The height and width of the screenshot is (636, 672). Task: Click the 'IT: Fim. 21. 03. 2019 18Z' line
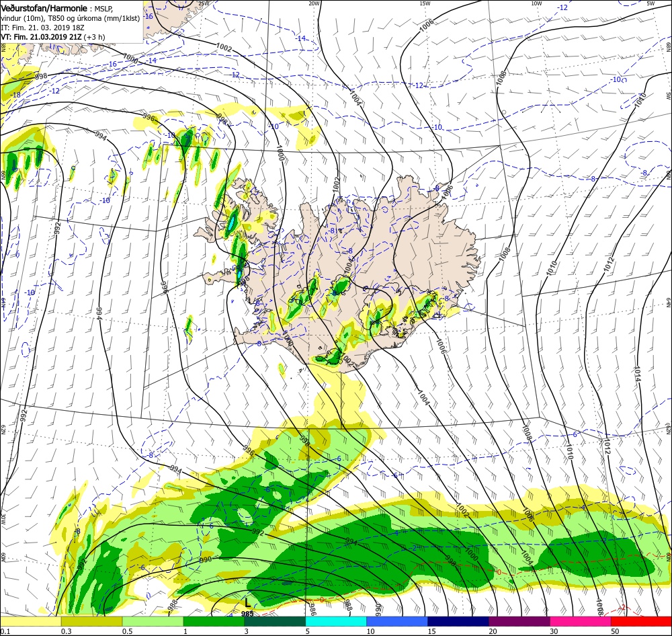[41, 28]
